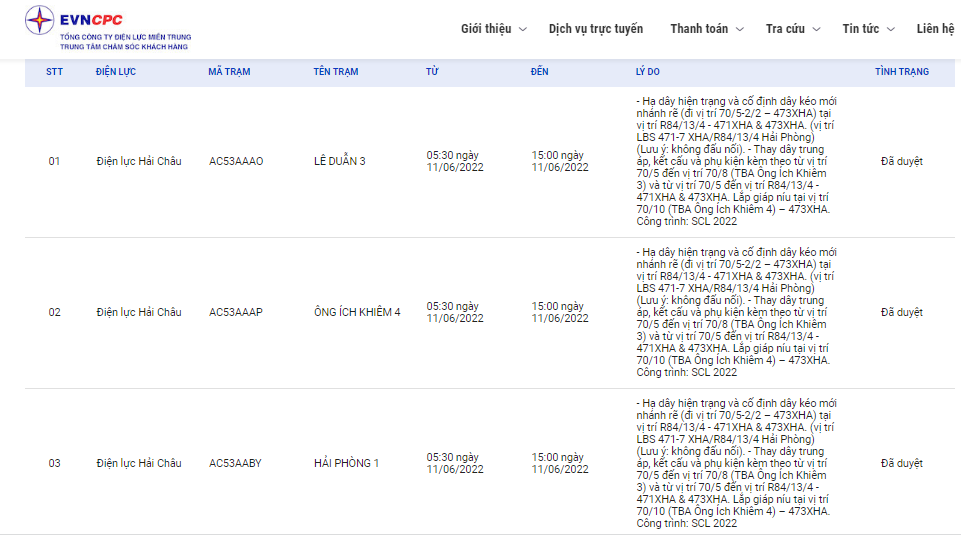The height and width of the screenshot is (535, 961).
Task: Expand the Thanh toán dropdown chevron
Action: click(740, 29)
